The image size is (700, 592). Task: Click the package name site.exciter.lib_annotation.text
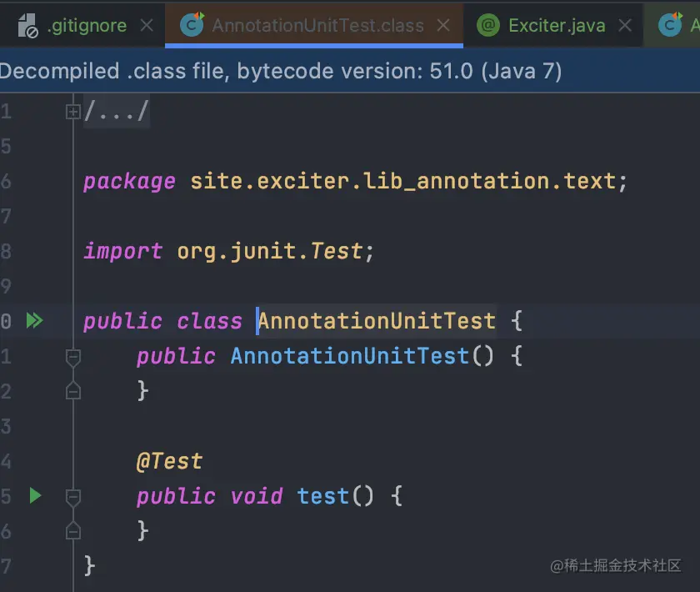403,182
